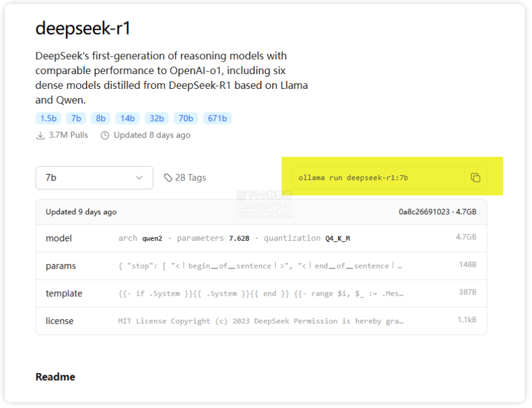Open the params file row
532x408 pixels.
coord(261,266)
